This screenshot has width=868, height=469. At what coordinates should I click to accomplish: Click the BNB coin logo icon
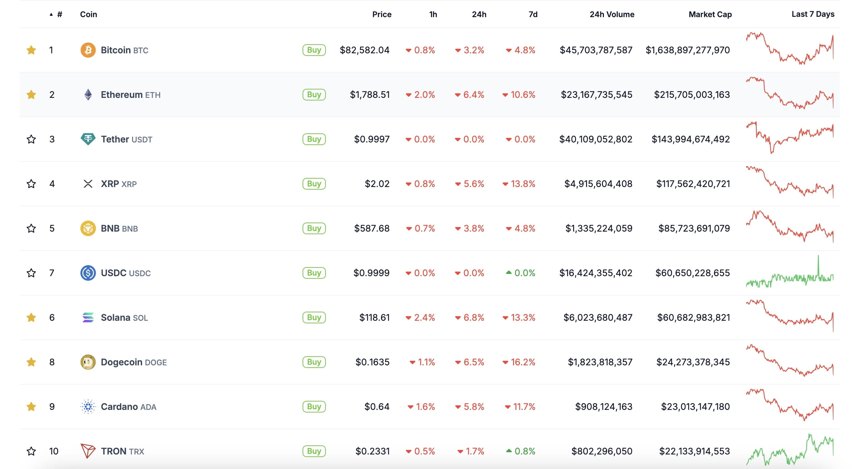tap(88, 228)
